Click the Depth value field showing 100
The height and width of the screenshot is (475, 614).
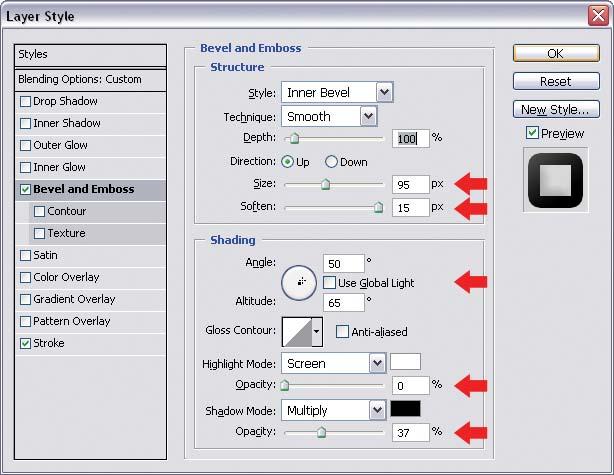pos(411,138)
